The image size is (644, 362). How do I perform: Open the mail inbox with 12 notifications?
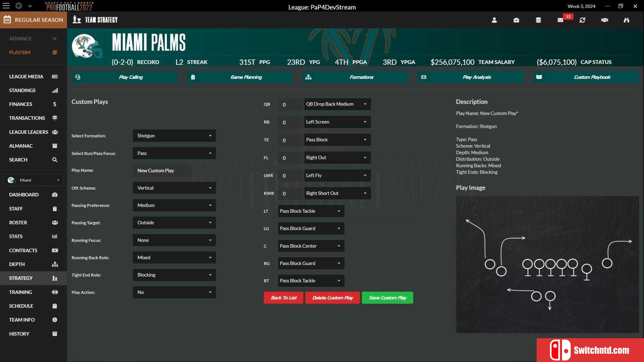coord(560,20)
